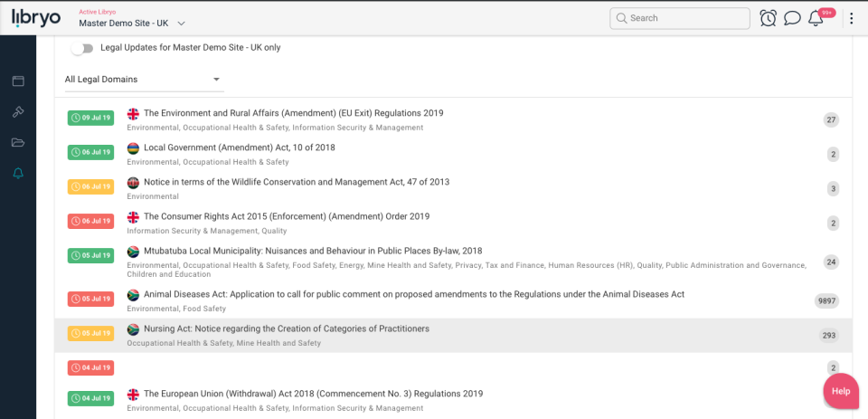Viewport: 868px width, 419px height.
Task: Click the 09 Jul 19 green date tag
Action: tap(90, 118)
